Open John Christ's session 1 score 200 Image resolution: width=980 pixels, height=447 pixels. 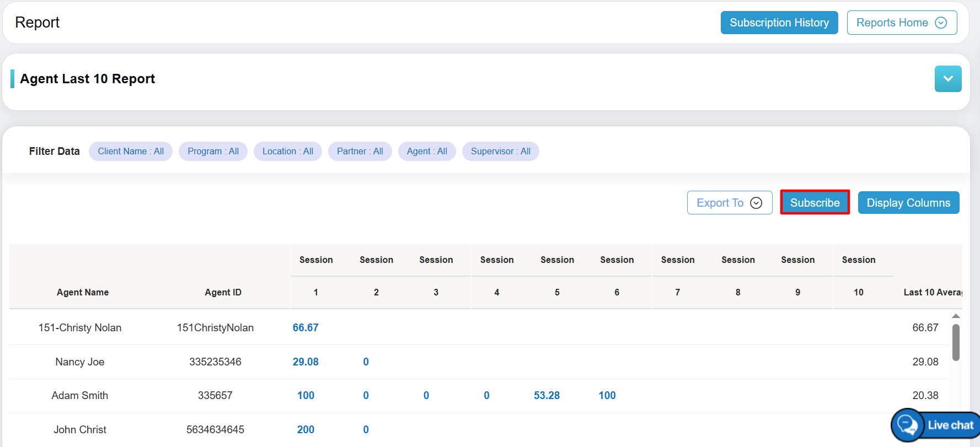click(x=306, y=429)
